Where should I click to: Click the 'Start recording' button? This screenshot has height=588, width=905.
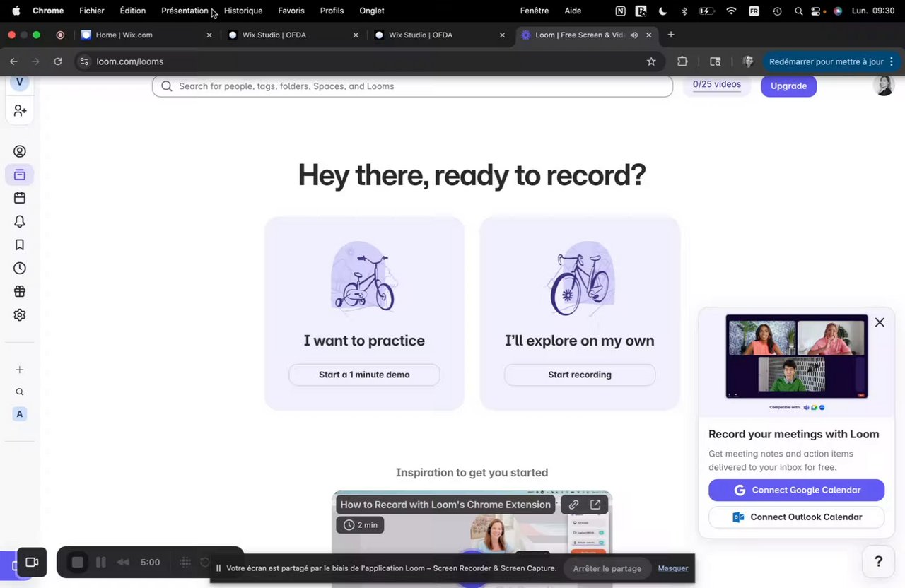tap(580, 375)
